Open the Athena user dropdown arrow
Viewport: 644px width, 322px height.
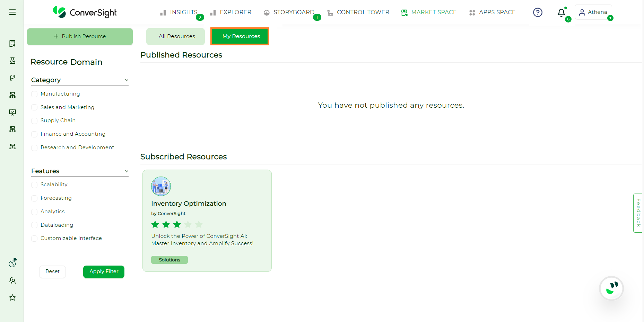point(610,18)
